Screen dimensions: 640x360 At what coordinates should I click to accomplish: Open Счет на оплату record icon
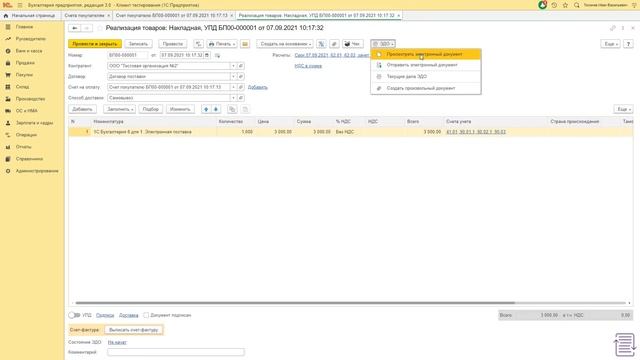coord(241,87)
